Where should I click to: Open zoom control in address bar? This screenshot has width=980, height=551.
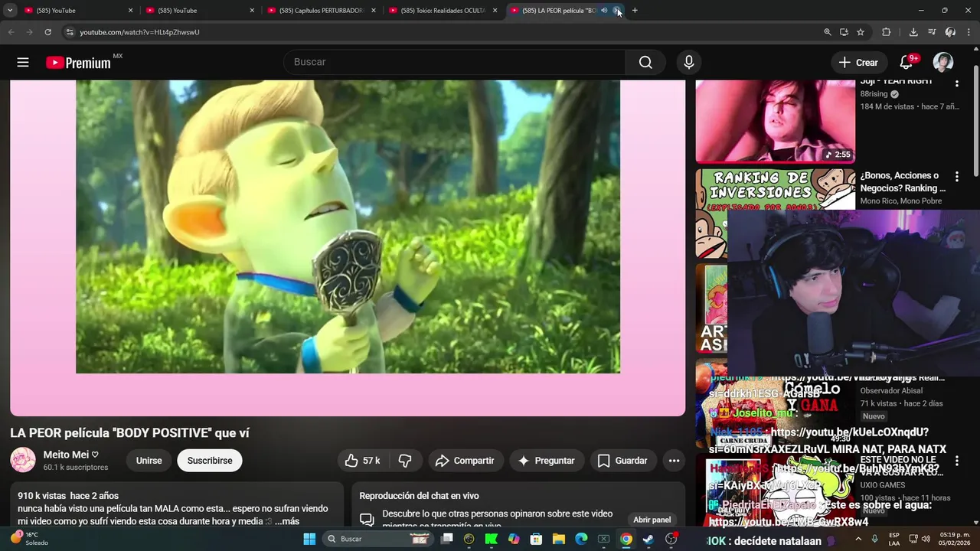click(828, 32)
